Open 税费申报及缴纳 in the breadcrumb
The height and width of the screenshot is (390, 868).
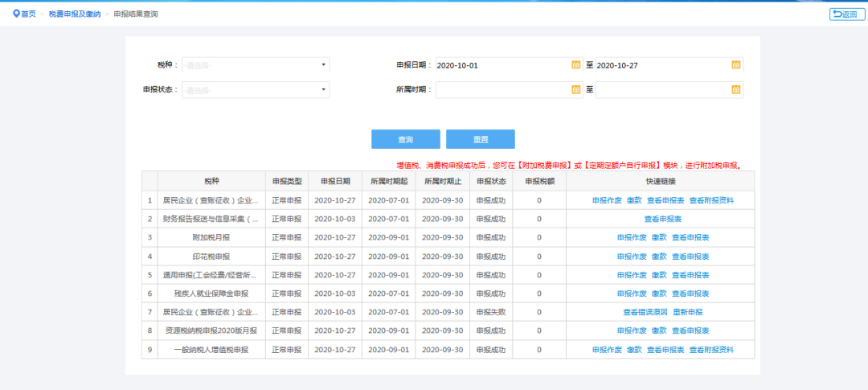click(x=75, y=14)
